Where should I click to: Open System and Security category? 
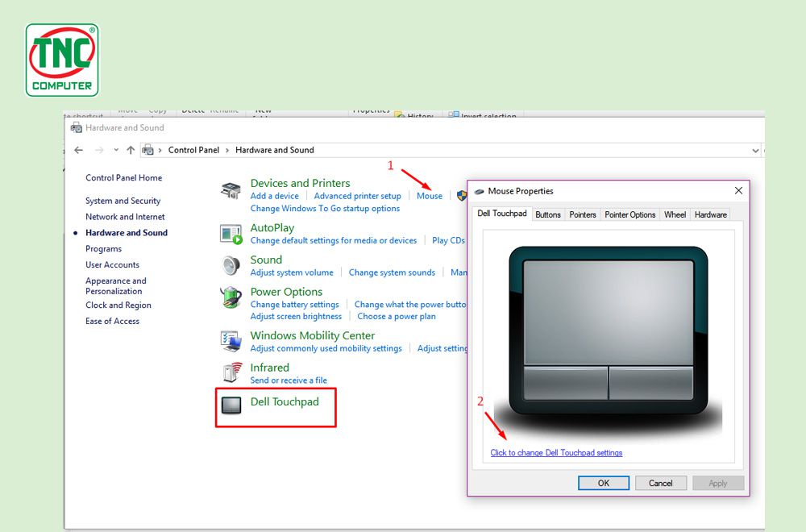click(123, 201)
